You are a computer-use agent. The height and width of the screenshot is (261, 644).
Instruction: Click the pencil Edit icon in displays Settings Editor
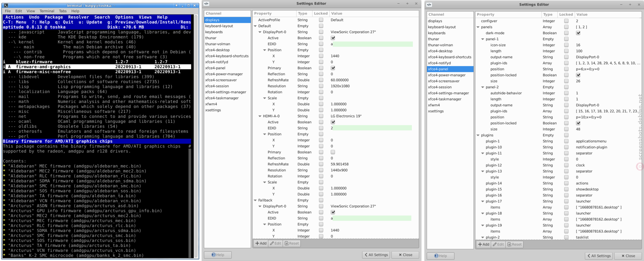tap(272, 243)
